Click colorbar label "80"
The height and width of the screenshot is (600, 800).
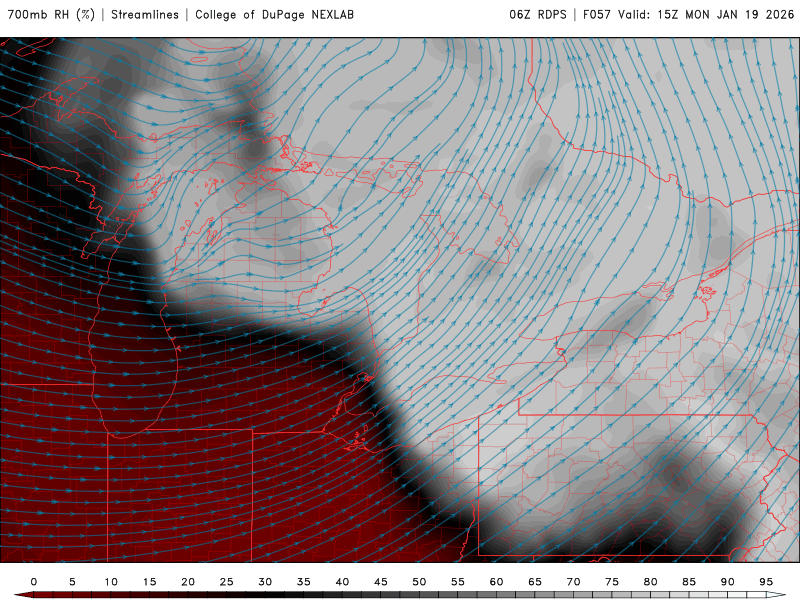(651, 582)
